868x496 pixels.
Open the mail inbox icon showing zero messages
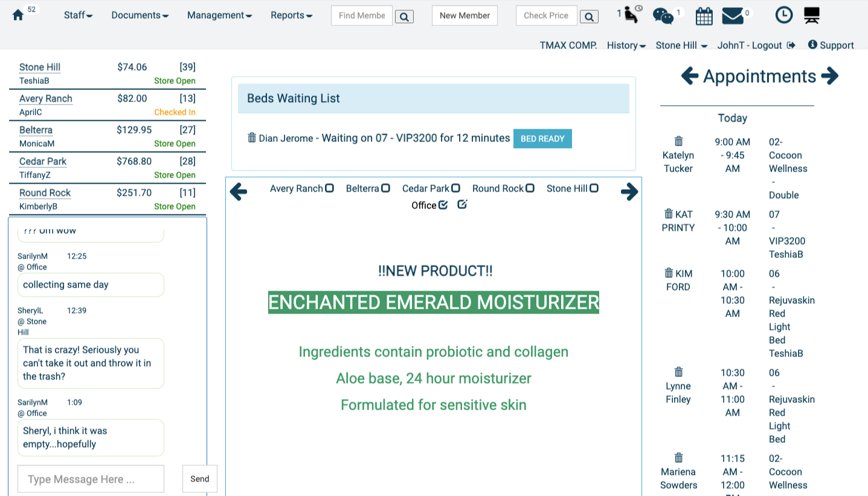pyautogui.click(x=733, y=15)
